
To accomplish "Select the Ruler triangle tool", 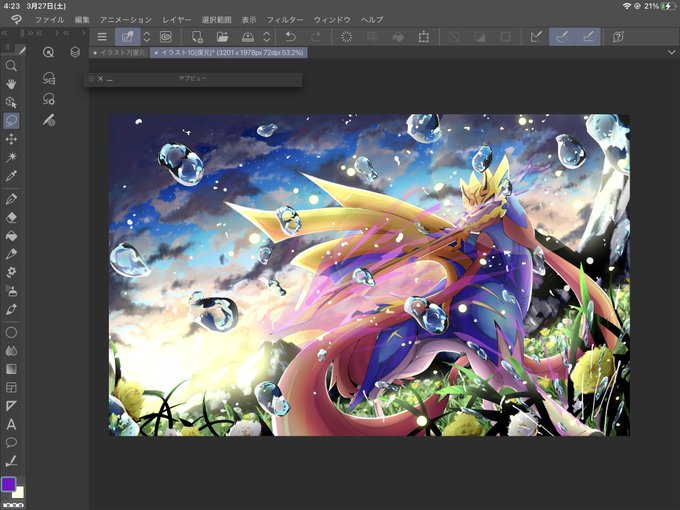I will (x=11, y=406).
